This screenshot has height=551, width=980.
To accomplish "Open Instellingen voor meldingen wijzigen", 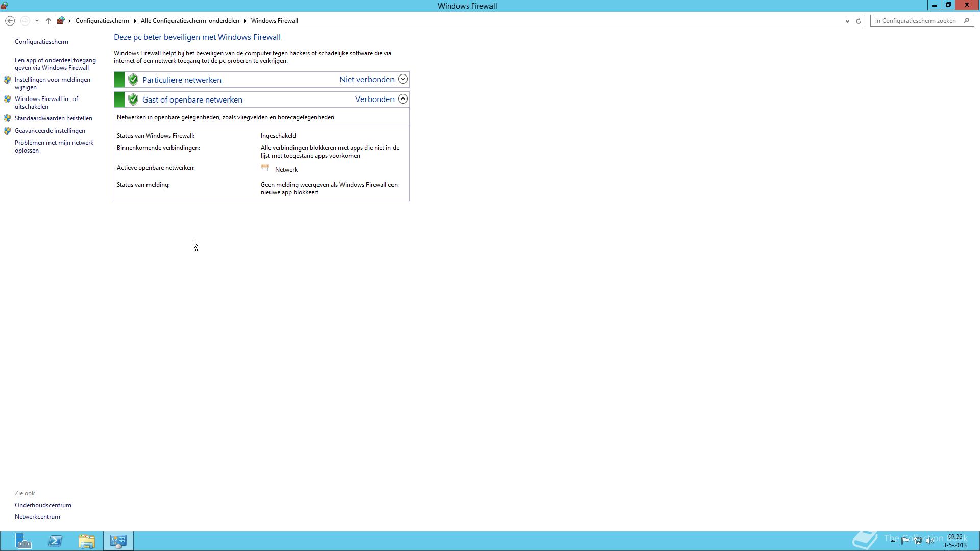I will [x=52, y=83].
